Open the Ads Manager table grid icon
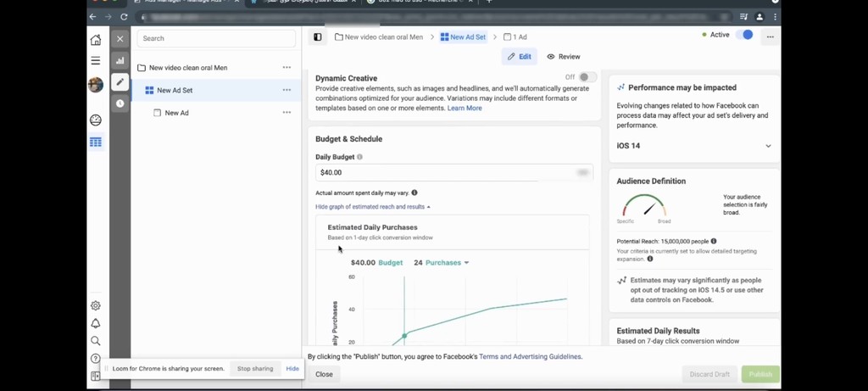Viewport: 868px width, 391px height. click(96, 142)
